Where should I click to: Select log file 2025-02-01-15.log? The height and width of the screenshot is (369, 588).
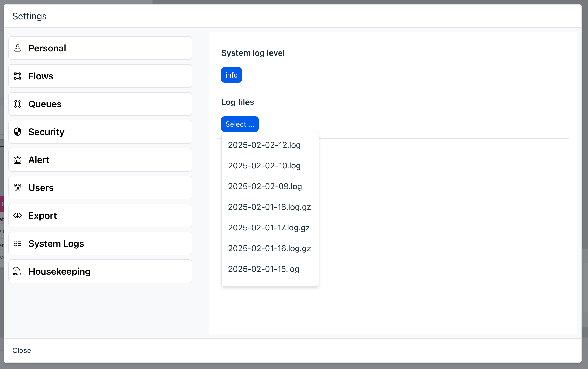(x=264, y=269)
